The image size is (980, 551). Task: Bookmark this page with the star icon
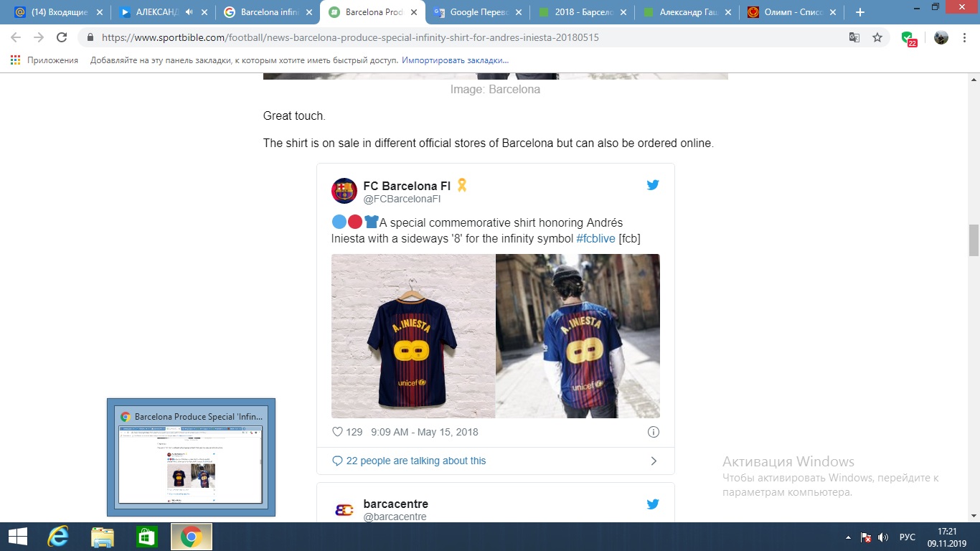(x=877, y=38)
